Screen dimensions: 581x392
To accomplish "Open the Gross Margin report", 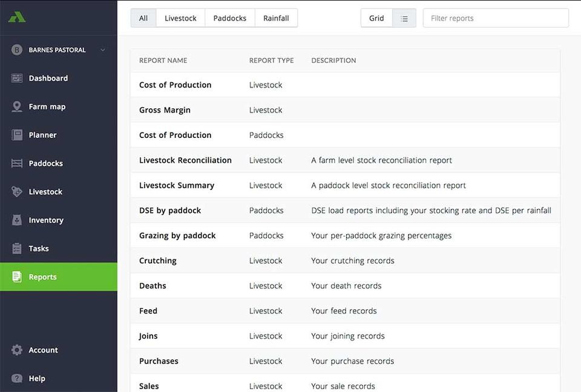I will click(165, 110).
